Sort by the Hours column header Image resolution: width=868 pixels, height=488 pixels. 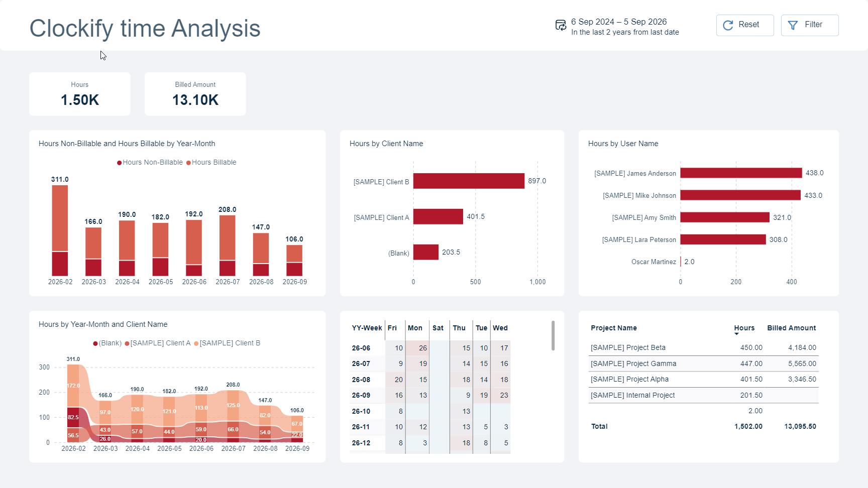(744, 328)
